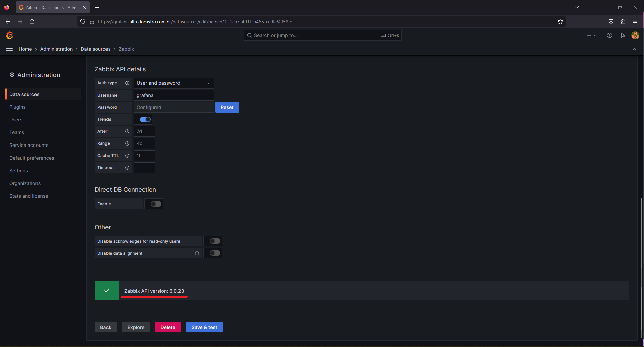Open the Auth type dropdown
Image resolution: width=644 pixels, height=347 pixels.
point(173,83)
